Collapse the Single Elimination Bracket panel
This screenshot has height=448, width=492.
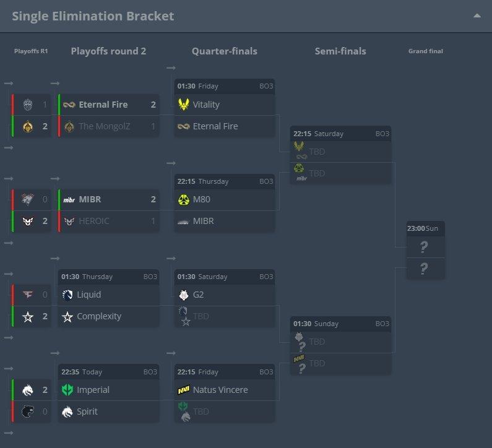coord(477,15)
